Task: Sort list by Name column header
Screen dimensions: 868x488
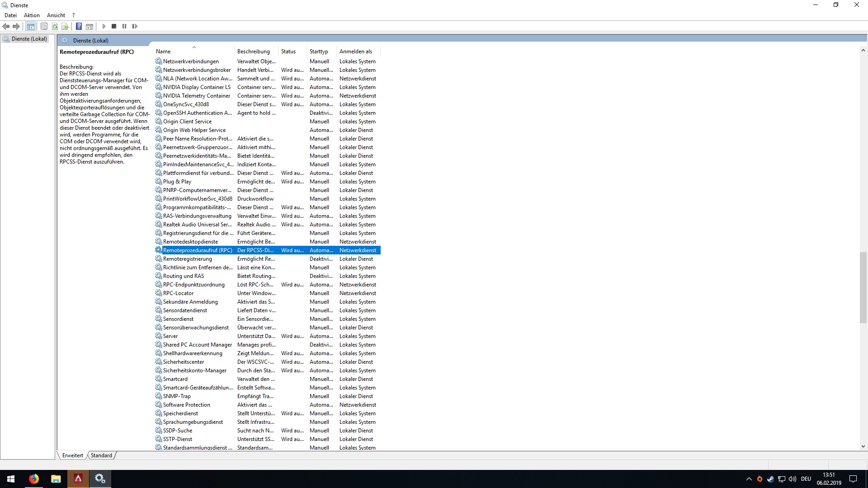Action: [163, 52]
